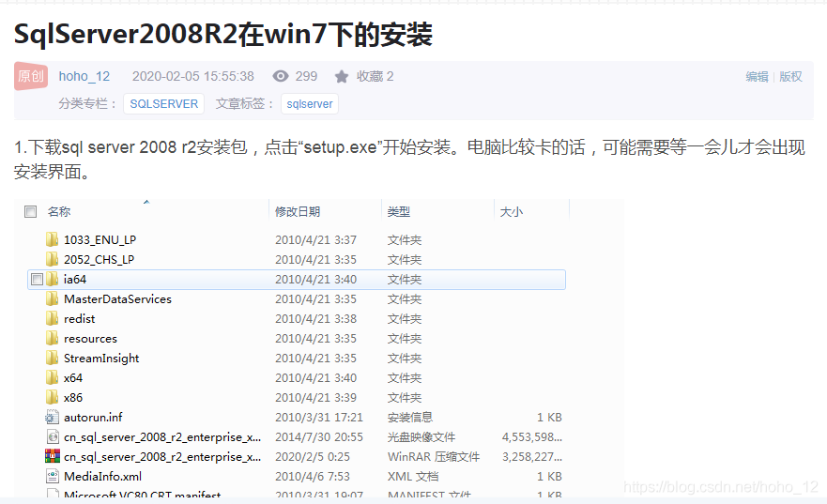Click the 原创 original badge
The image size is (827, 504).
pyautogui.click(x=31, y=76)
